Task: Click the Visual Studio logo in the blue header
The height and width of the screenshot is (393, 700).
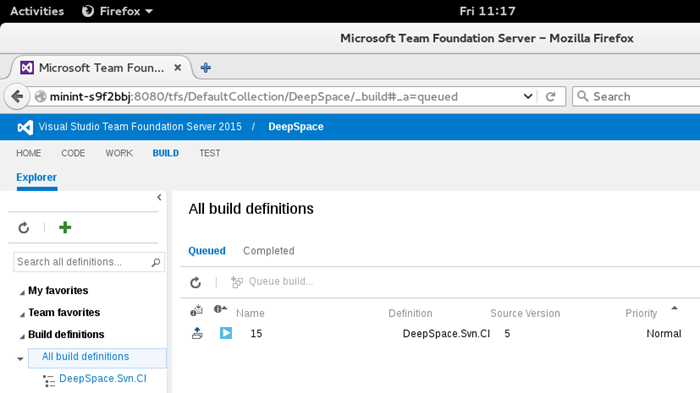Action: (x=25, y=127)
